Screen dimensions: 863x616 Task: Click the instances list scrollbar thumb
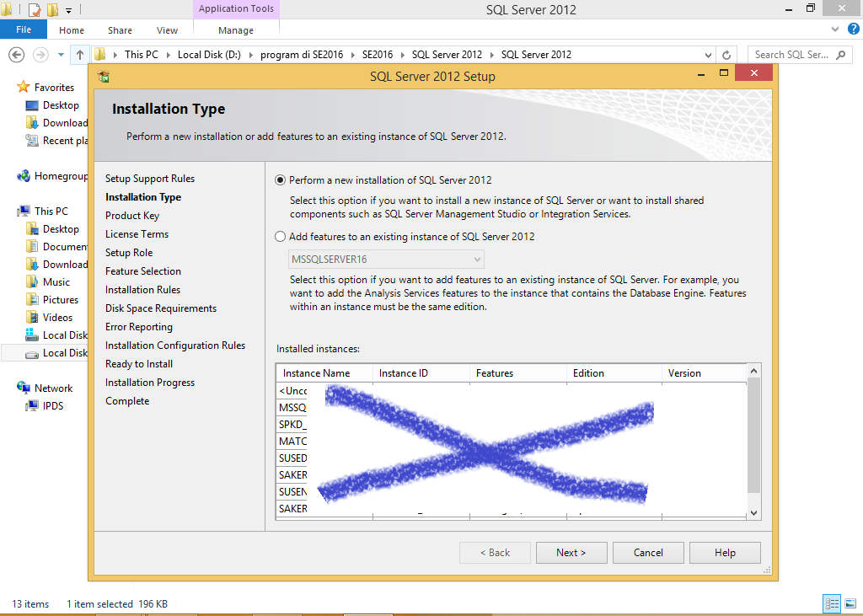pos(754,435)
